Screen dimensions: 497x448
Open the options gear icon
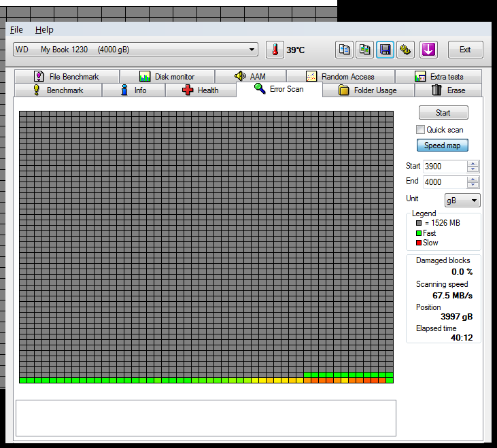click(405, 50)
